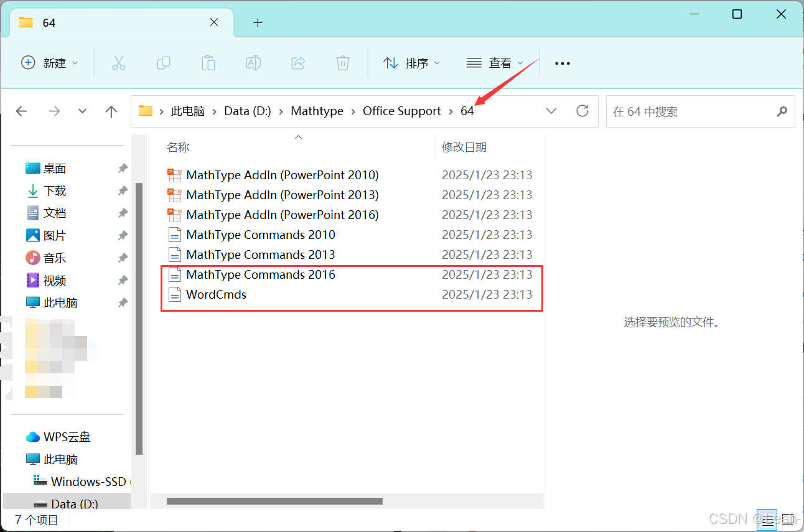Open 桌面 in sidebar

click(x=55, y=169)
